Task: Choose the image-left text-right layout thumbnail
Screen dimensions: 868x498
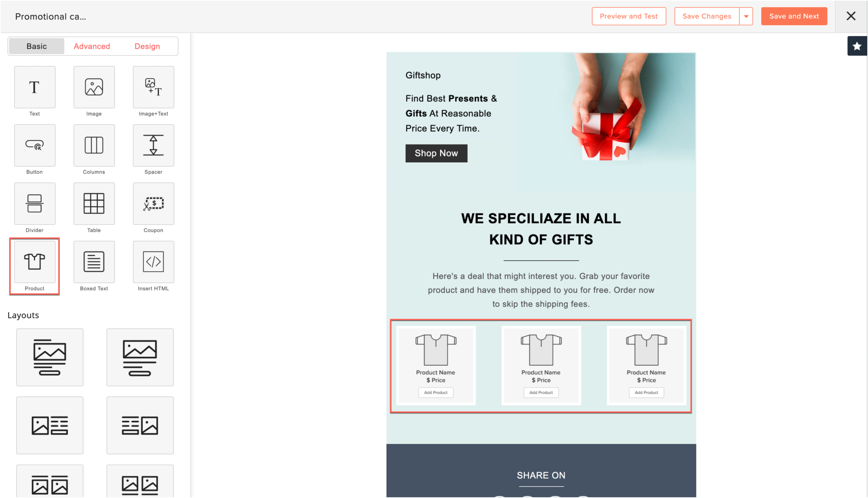Action: pyautogui.click(x=50, y=425)
